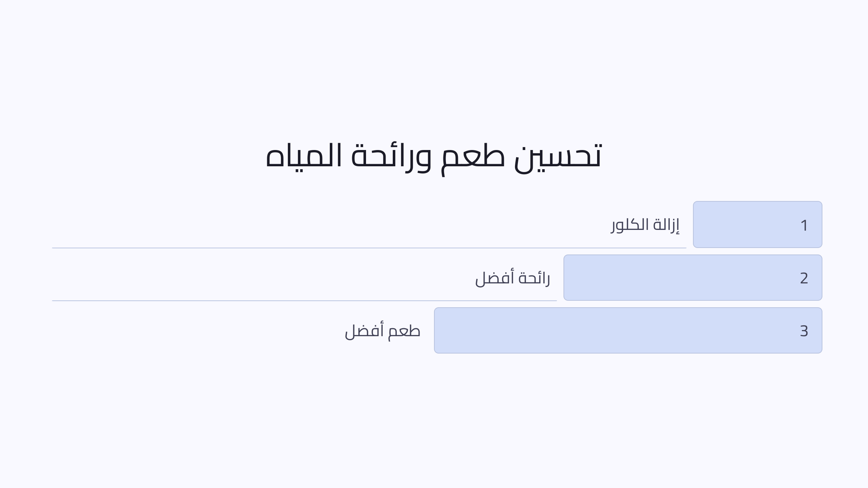
Task: Select the number 2 in the second box
Action: pos(804,278)
